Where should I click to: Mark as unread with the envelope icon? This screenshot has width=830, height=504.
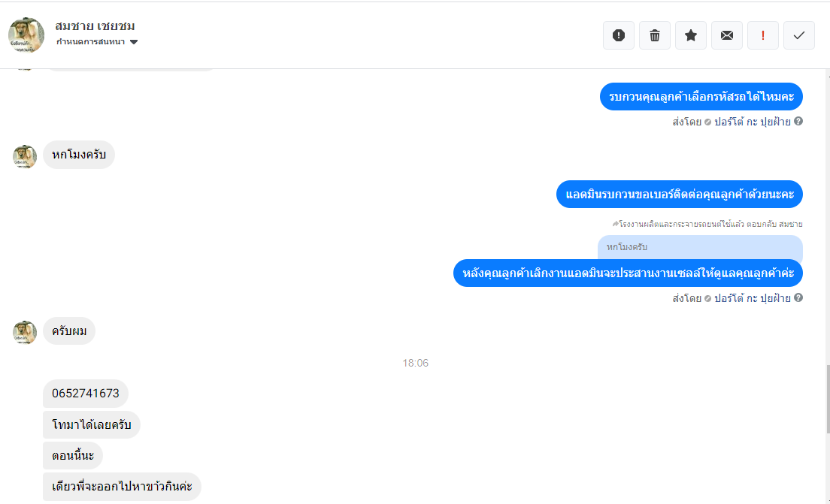727,35
